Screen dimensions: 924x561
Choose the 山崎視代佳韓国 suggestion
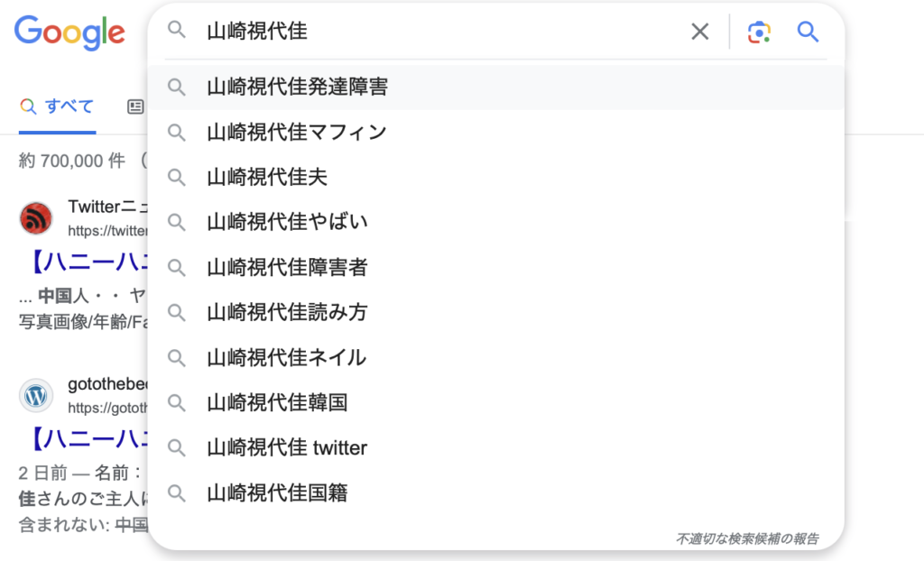click(277, 402)
